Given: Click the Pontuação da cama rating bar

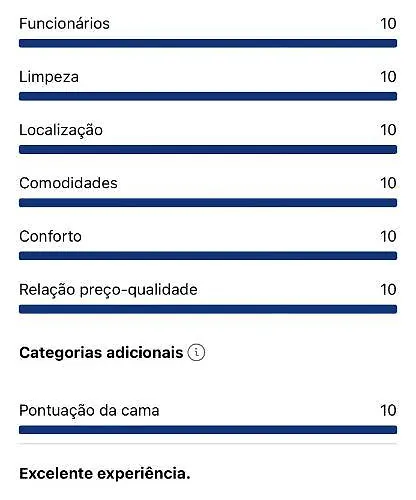Looking at the screenshot, I should (x=208, y=430).
